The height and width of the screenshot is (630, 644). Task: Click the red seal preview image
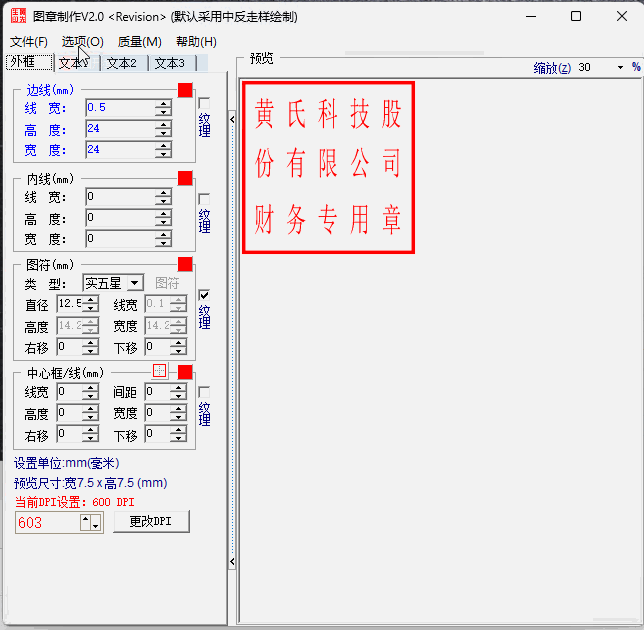click(x=329, y=167)
